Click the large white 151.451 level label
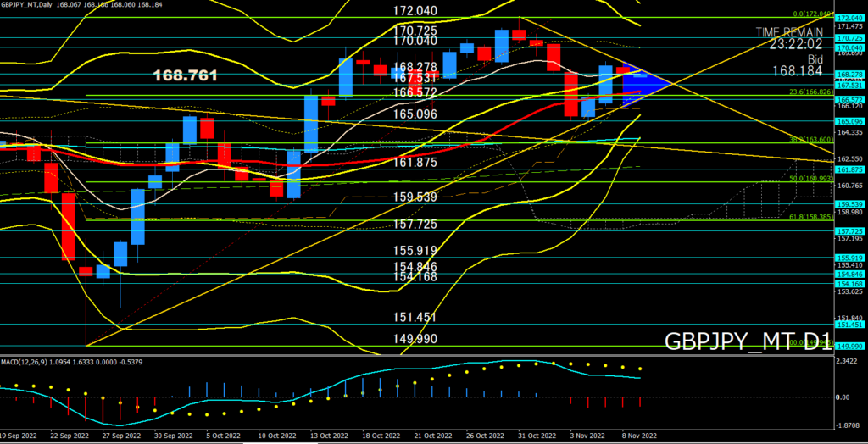Screen dimensions: 868x444 tap(415, 318)
